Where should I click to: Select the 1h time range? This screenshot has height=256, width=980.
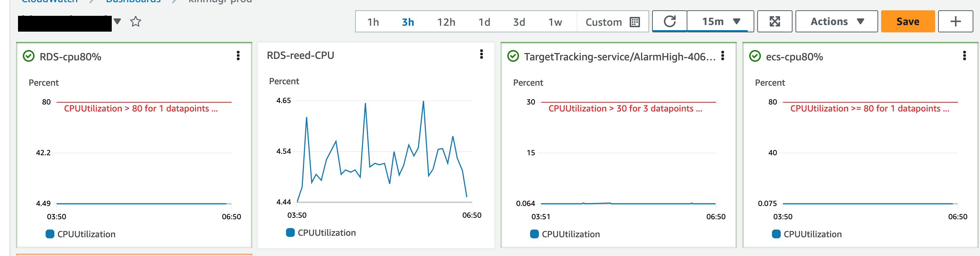(x=373, y=22)
